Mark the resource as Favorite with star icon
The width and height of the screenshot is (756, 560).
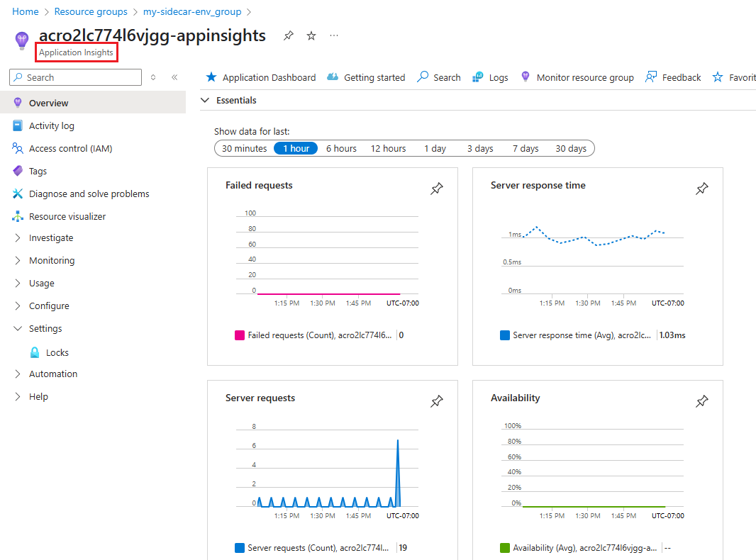click(311, 35)
